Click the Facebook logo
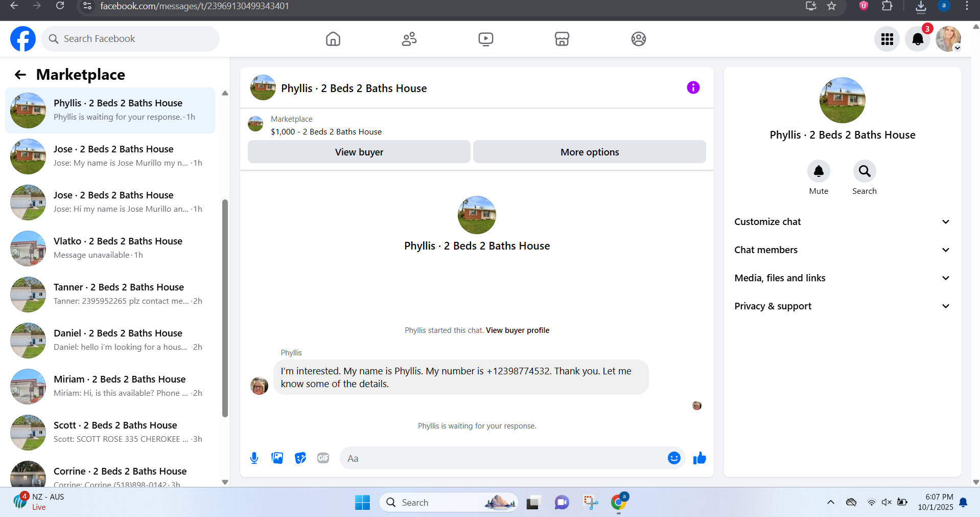This screenshot has height=517, width=980. (23, 39)
